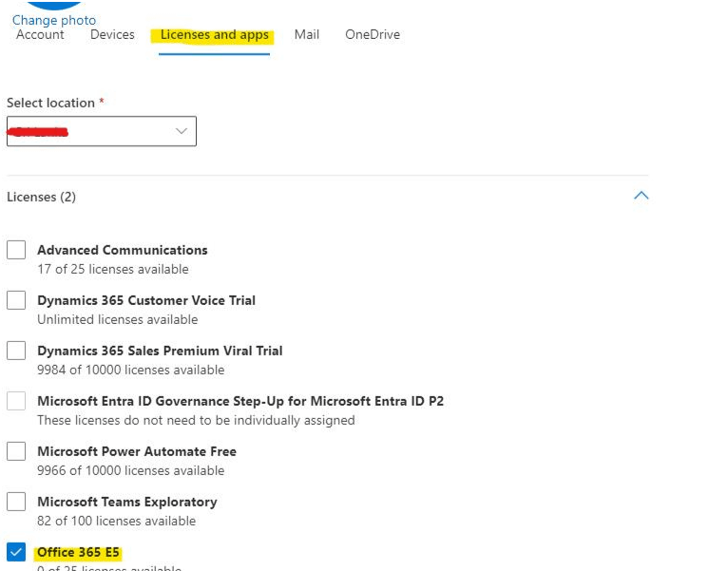
Task: Switch to the Account tab
Action: 40,34
